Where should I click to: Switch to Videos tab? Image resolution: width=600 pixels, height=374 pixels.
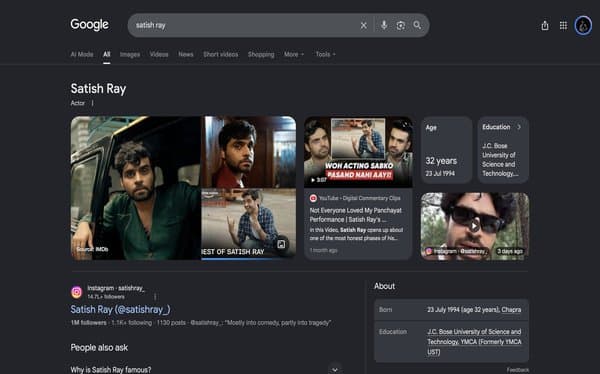click(159, 54)
